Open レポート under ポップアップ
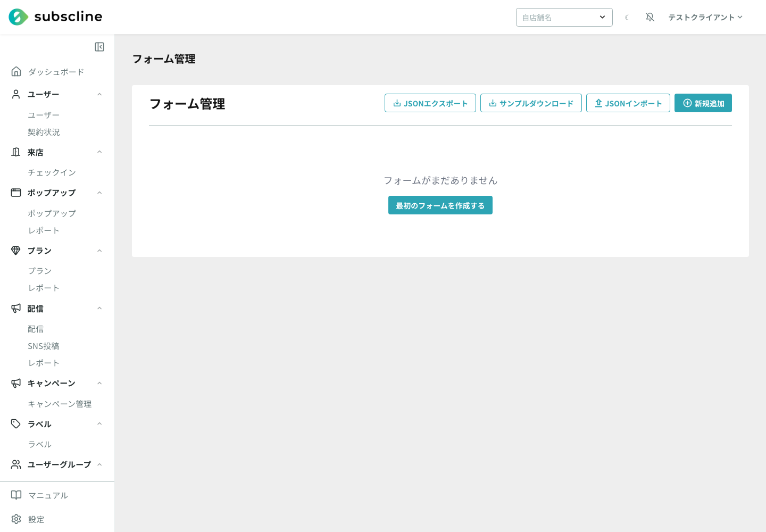 (x=44, y=230)
